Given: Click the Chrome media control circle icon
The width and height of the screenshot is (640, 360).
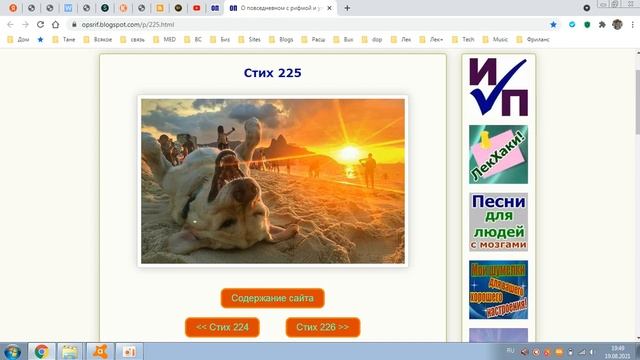Looking at the screenshot, I should click(587, 8).
